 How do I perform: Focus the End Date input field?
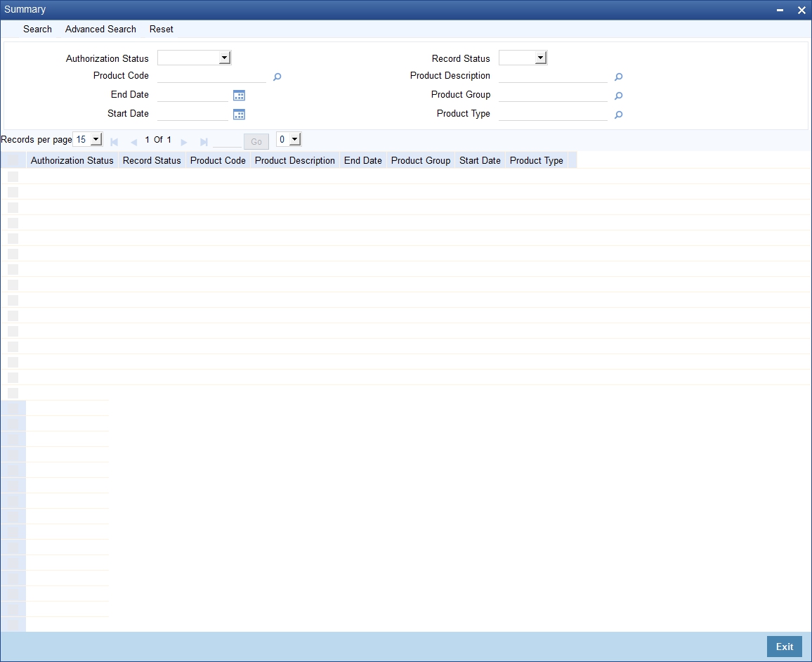click(x=192, y=95)
